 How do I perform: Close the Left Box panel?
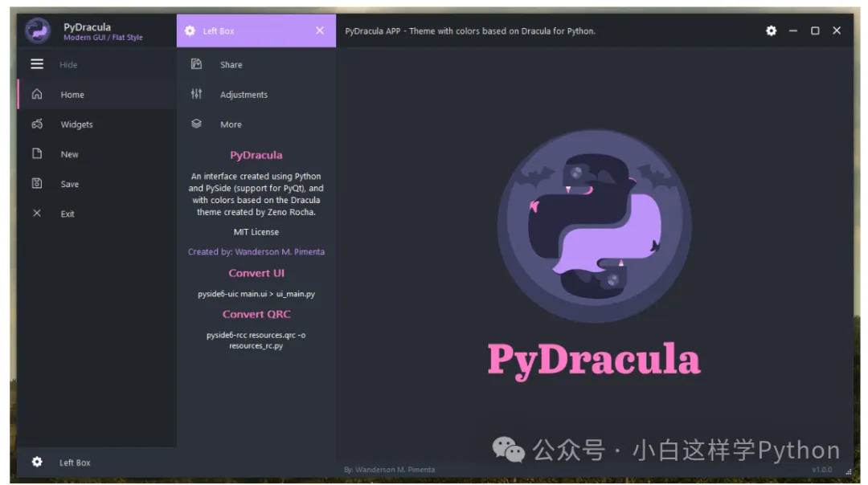[320, 31]
